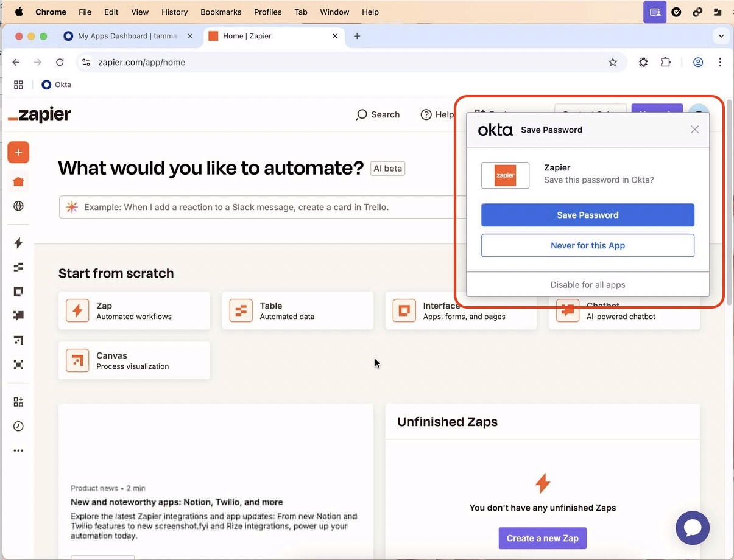The height and width of the screenshot is (560, 734).
Task: Click the 'Unfinished Zaps' heading
Action: [447, 422]
